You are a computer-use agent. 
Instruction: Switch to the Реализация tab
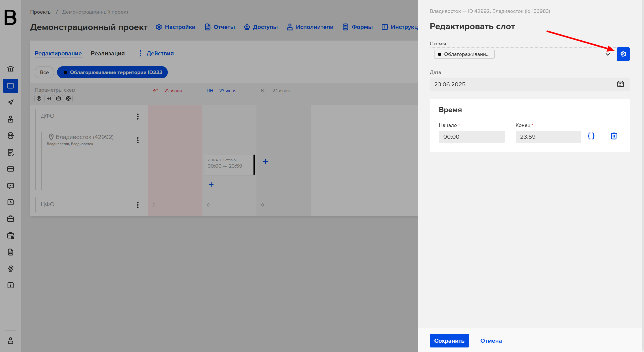coord(108,53)
